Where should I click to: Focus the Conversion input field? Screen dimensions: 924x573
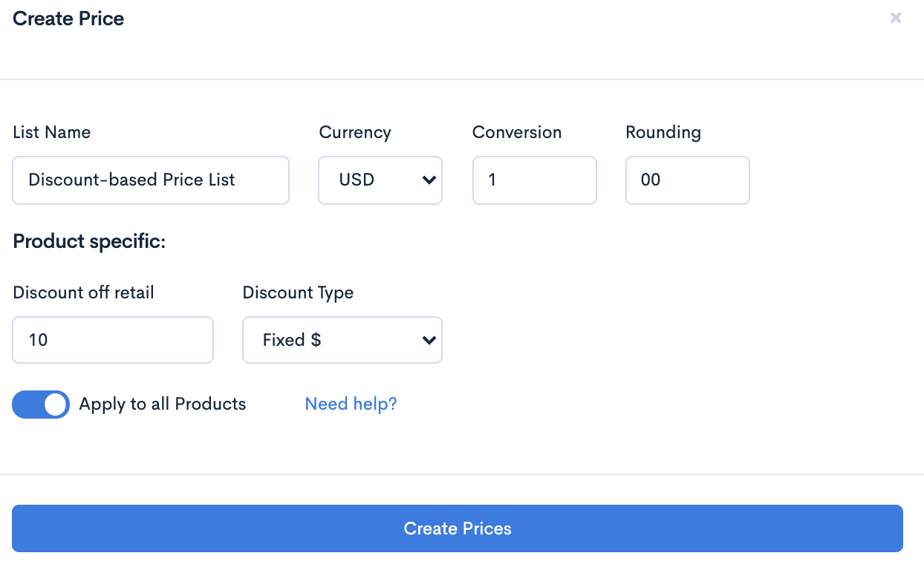click(534, 180)
